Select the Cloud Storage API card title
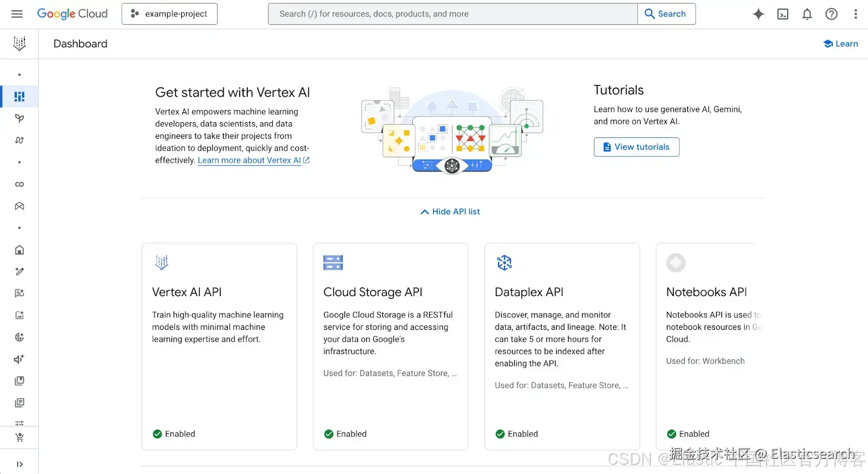868x474 pixels. tap(373, 292)
